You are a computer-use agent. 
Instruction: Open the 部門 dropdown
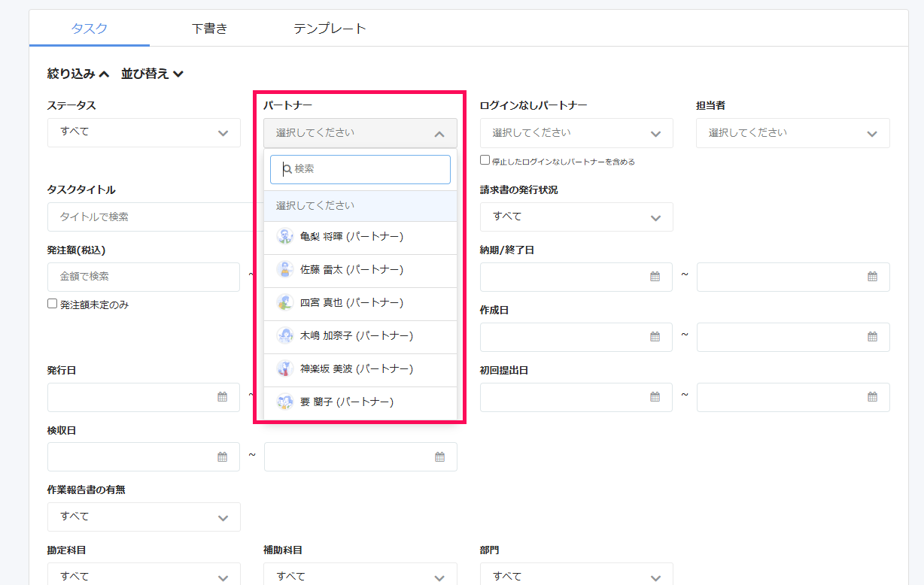(576, 574)
